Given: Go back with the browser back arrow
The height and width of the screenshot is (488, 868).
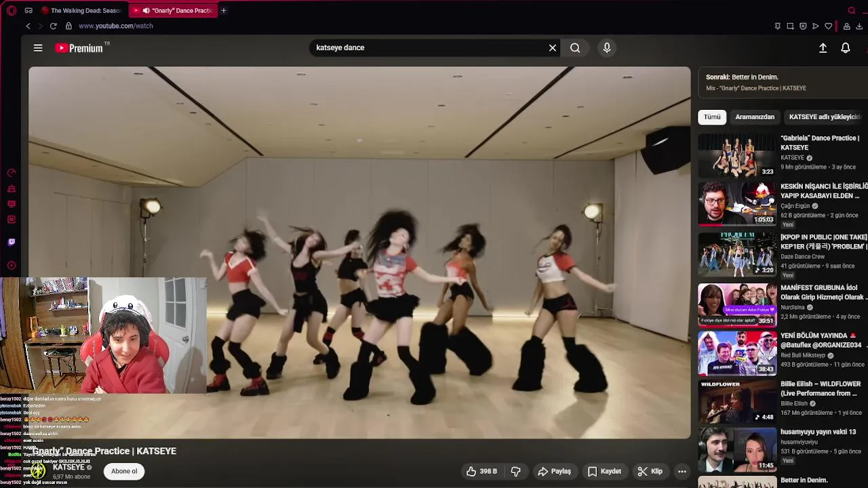Looking at the screenshot, I should pos(28,26).
